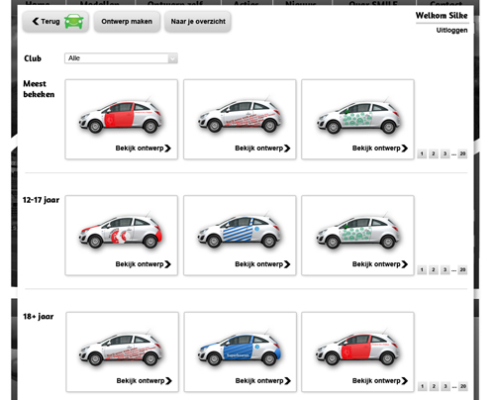Jump to page 20 of 12-17 jaar

(462, 270)
